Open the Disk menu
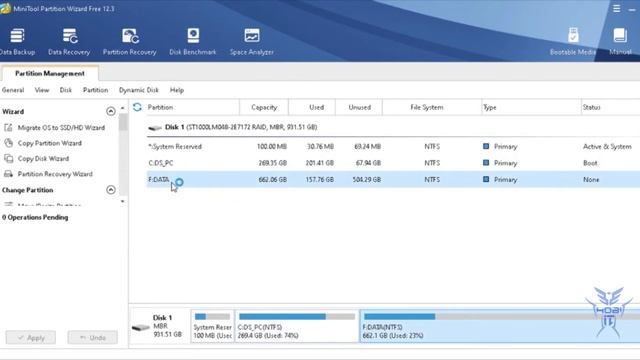 pos(65,90)
